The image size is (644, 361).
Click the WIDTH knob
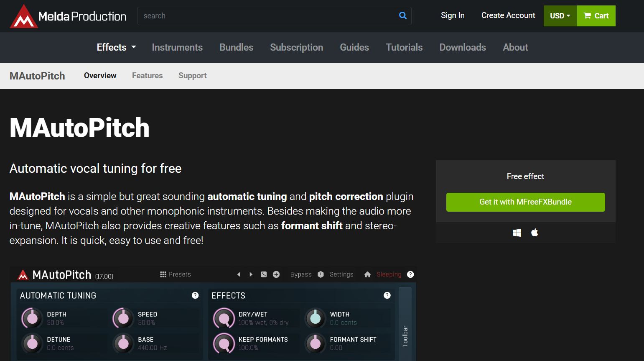[316, 318]
